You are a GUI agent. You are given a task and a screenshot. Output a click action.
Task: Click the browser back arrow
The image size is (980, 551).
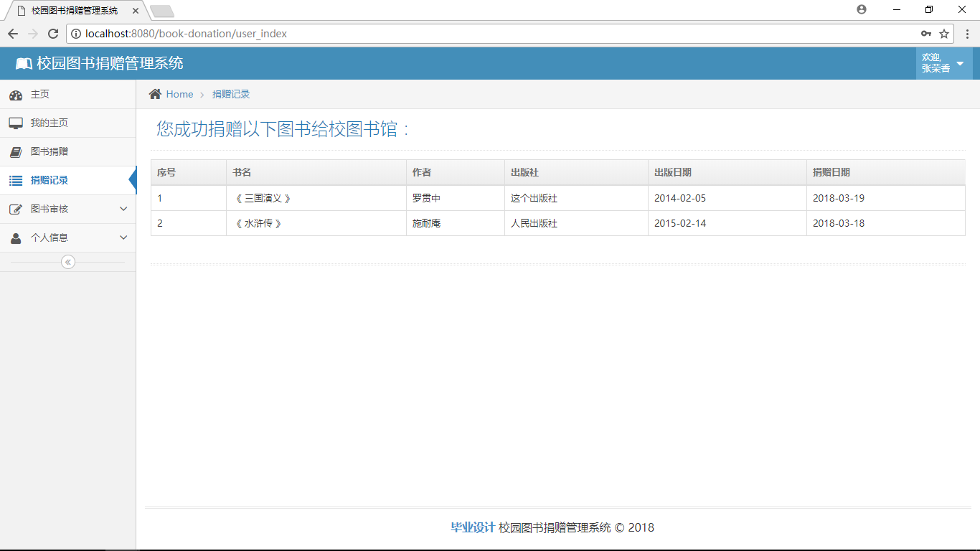tap(13, 34)
